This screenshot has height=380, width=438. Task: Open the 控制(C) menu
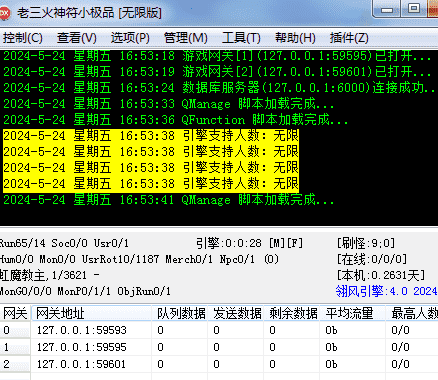[23, 38]
